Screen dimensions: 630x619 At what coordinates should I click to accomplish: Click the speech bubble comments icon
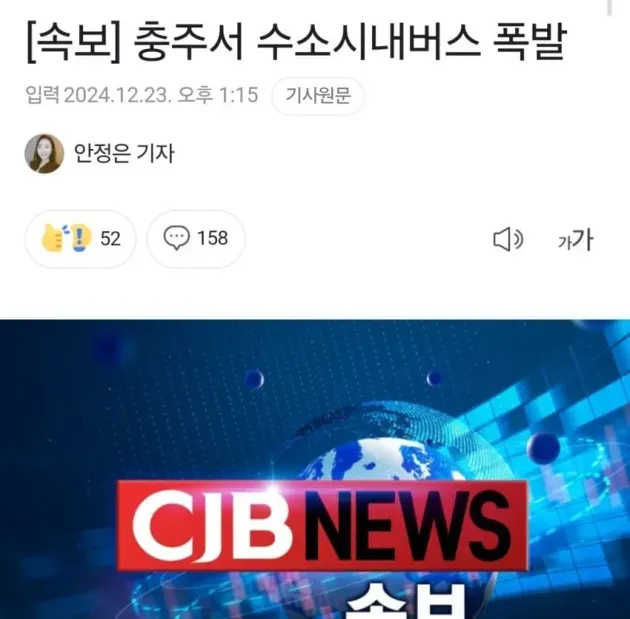click(176, 238)
